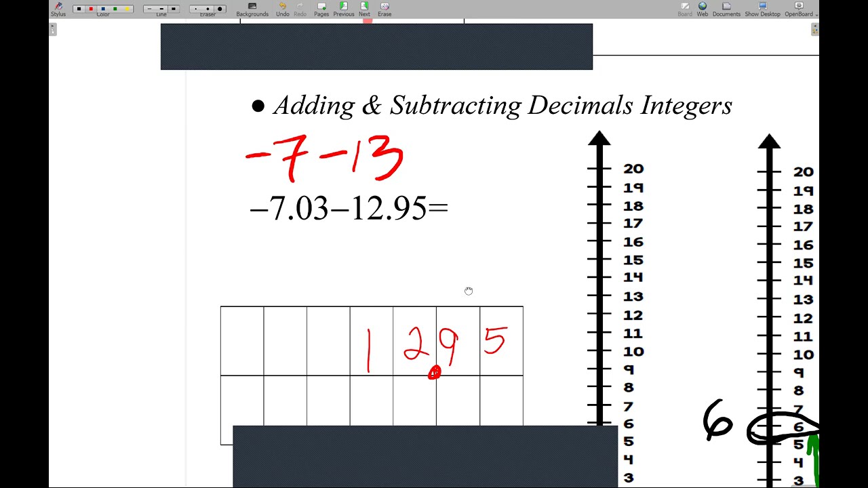Click the Erase page button

384,9
